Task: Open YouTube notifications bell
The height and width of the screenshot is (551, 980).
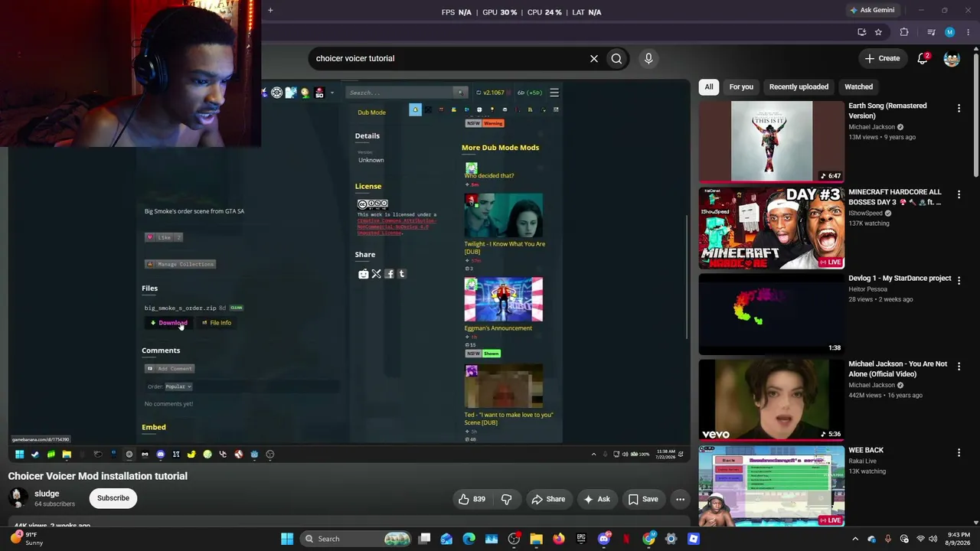Action: (x=923, y=58)
